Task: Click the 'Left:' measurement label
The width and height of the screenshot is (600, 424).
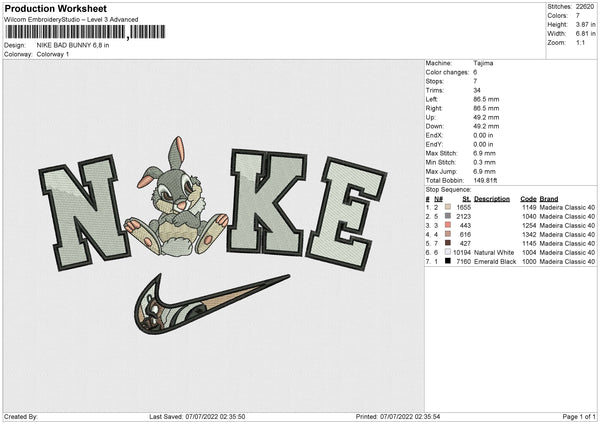Action: [x=431, y=99]
